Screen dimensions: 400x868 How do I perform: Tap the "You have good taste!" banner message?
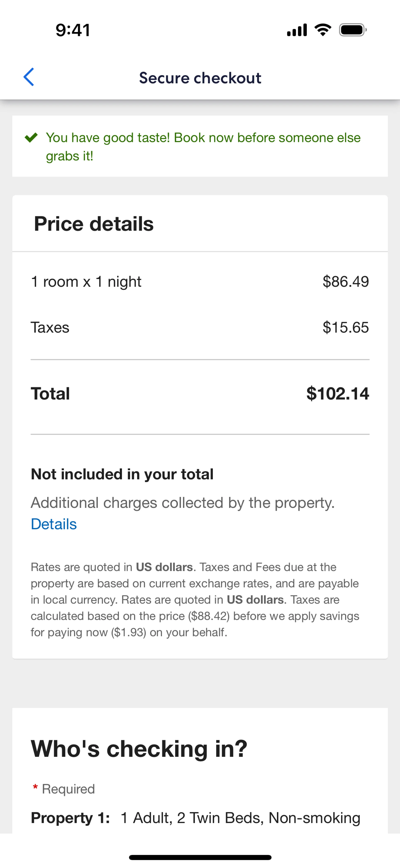203,147
